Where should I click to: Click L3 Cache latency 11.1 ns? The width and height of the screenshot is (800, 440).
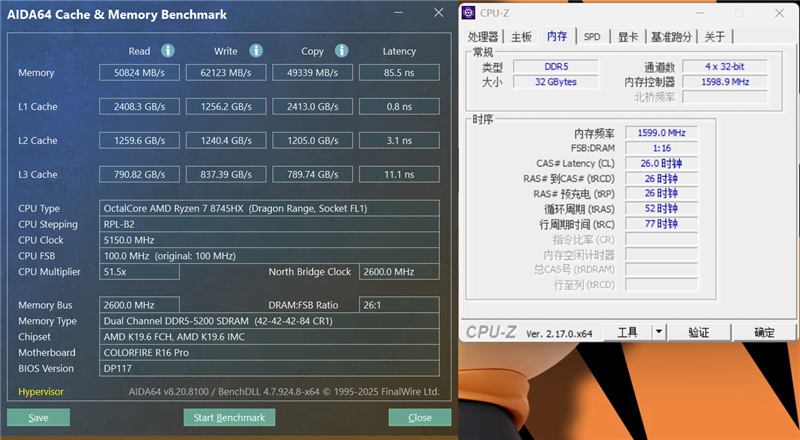[399, 174]
